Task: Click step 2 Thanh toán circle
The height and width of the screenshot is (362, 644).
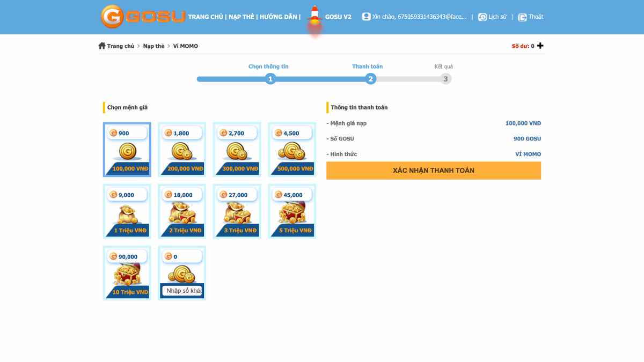Action: tap(370, 79)
